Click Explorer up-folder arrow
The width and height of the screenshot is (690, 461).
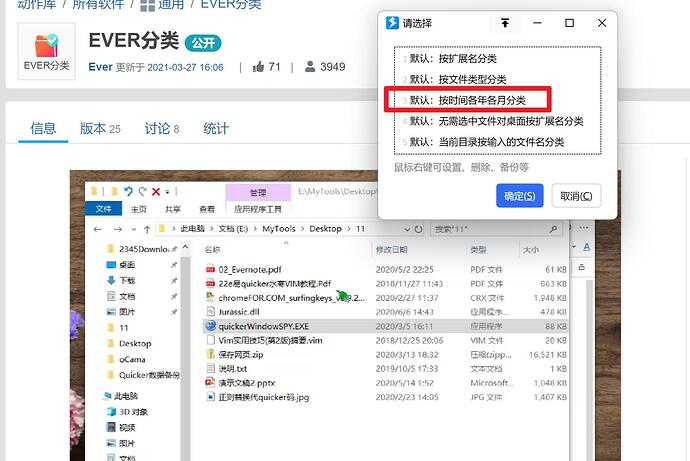[147, 229]
